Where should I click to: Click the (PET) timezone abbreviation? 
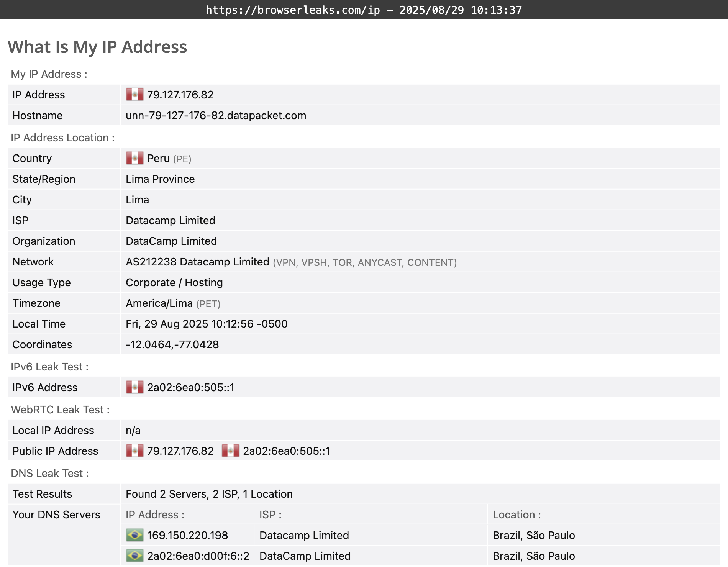click(x=208, y=304)
